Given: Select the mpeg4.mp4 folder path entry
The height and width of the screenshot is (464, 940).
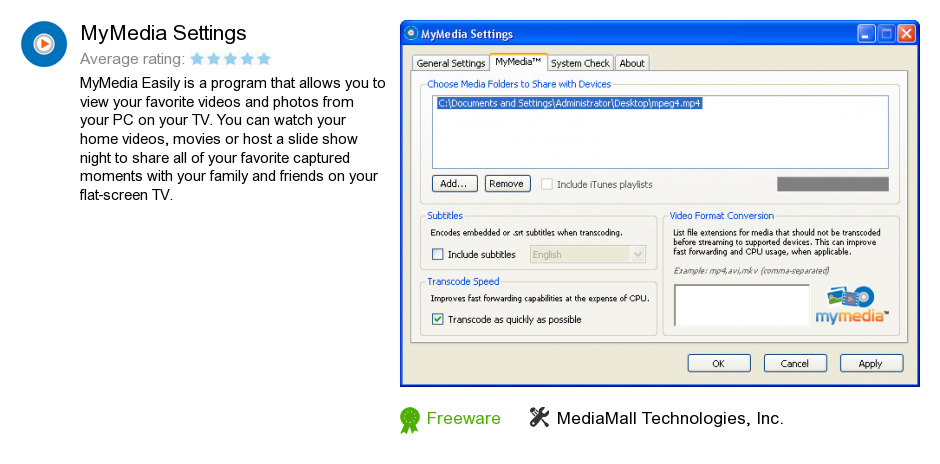Looking at the screenshot, I should 569,103.
